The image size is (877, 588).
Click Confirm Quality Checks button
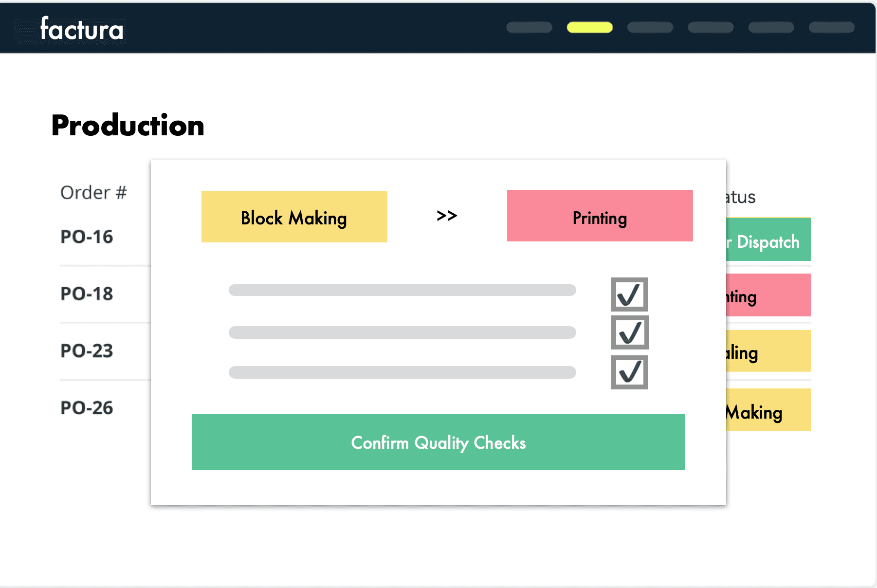pos(438,442)
